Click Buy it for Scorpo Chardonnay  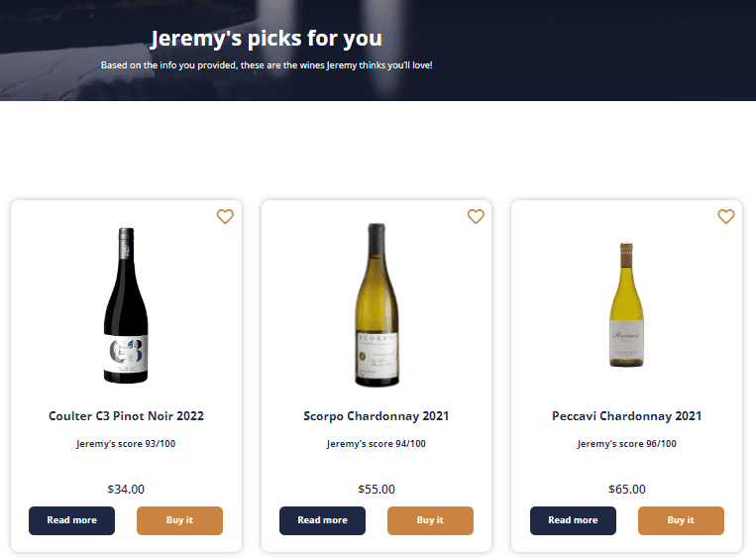[430, 520]
